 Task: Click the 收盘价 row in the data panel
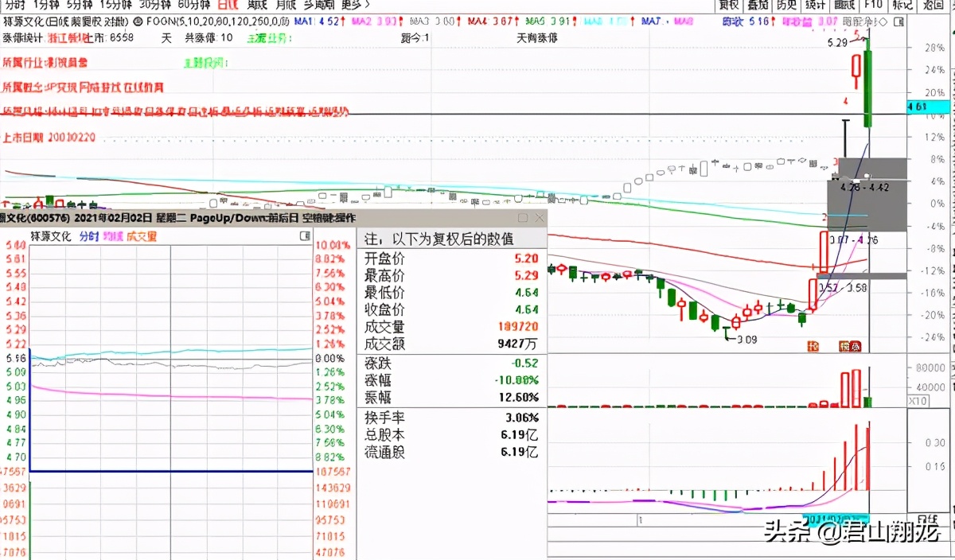coord(451,310)
